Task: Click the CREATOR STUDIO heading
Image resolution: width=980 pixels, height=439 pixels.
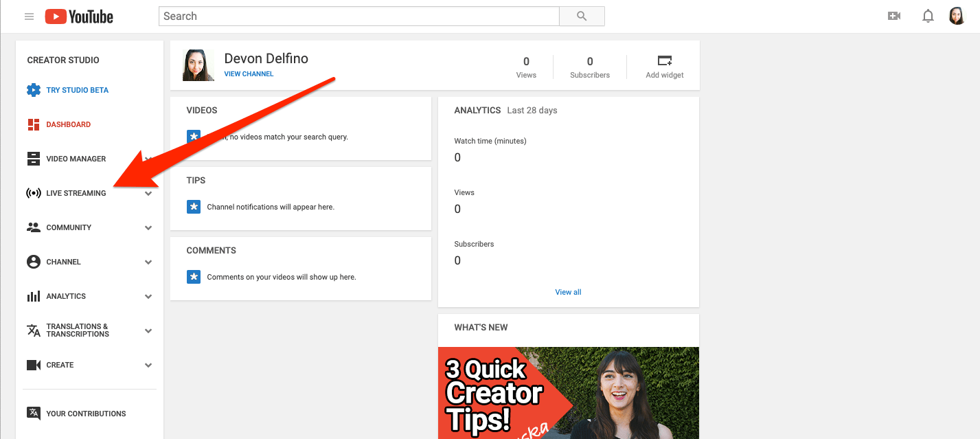Action: click(63, 60)
